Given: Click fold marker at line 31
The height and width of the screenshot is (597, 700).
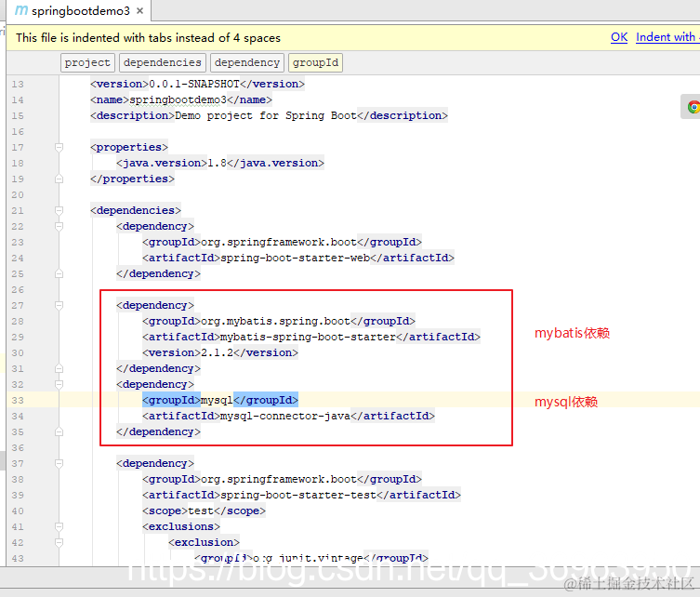Looking at the screenshot, I should [59, 368].
